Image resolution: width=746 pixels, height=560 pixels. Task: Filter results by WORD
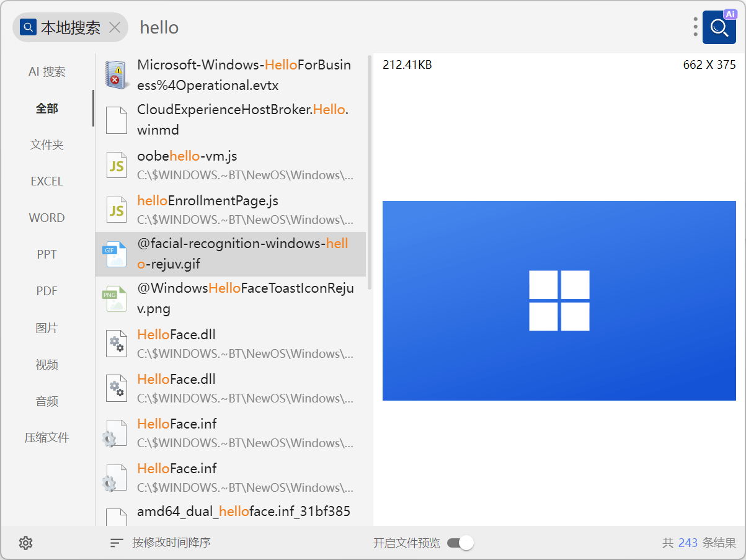coord(47,218)
